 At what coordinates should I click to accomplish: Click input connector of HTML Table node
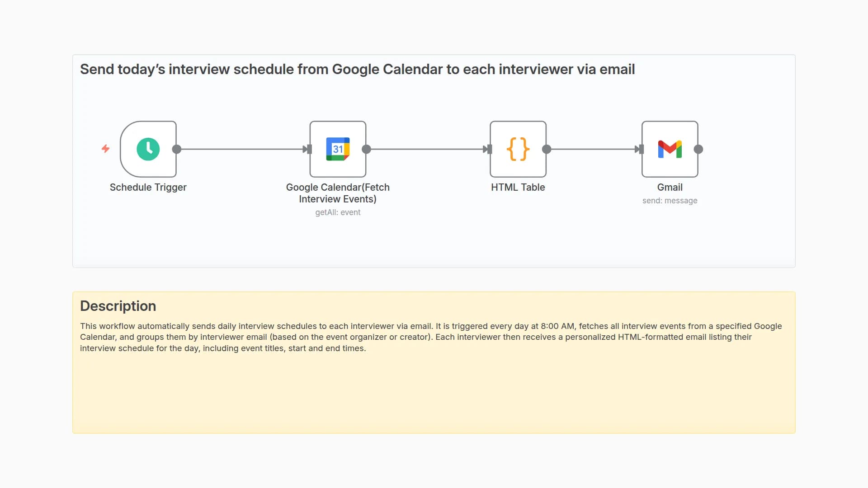(x=489, y=149)
